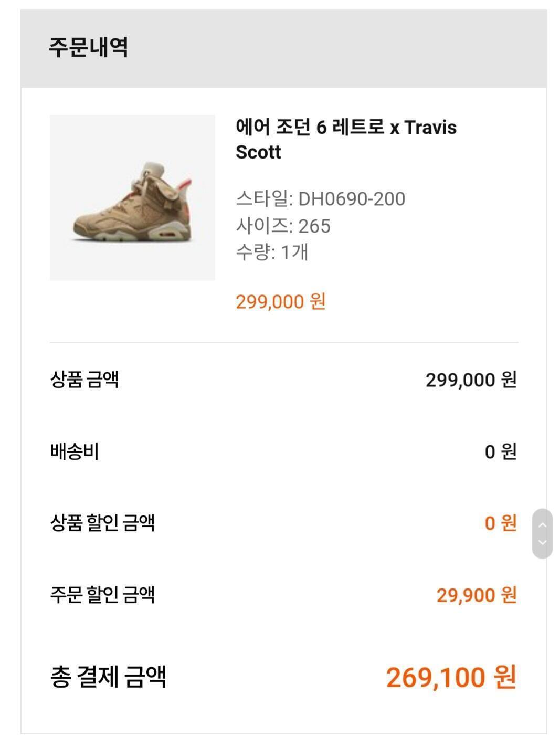Select the orange 상품 할인 금액 value 0 원
The width and height of the screenshot is (560, 747).
(501, 523)
